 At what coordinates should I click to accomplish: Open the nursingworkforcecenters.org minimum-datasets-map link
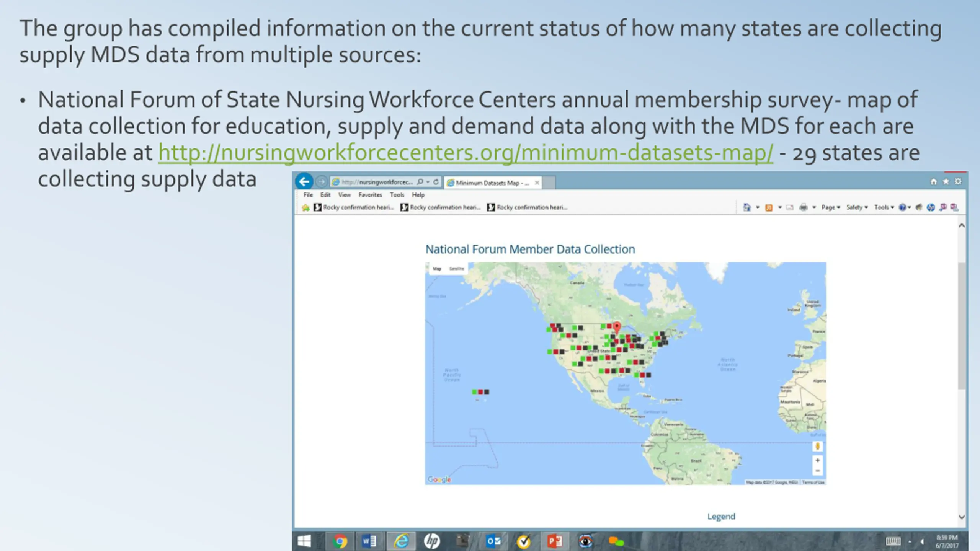[466, 153]
